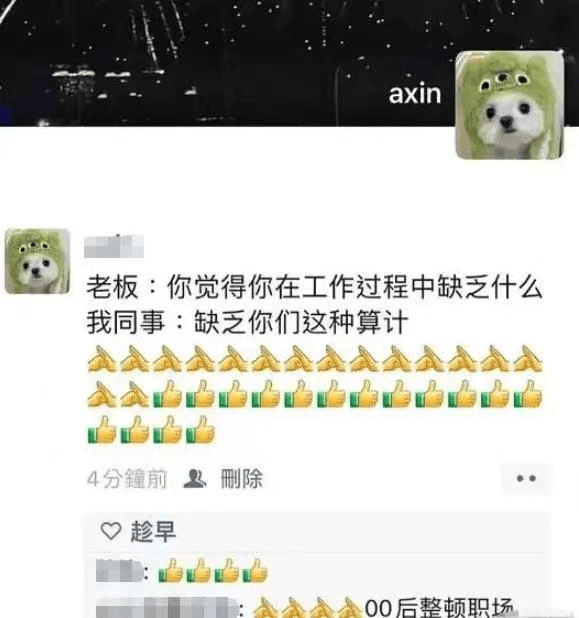The image size is (579, 618).
Task: Tap the visibility people icon near timestamp
Action: click(x=195, y=478)
